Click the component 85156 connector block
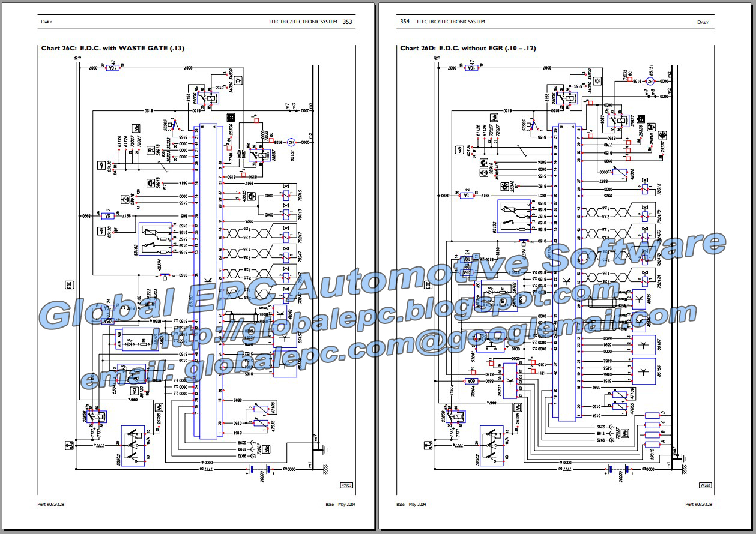The height and width of the screenshot is (534, 756). [x=643, y=371]
